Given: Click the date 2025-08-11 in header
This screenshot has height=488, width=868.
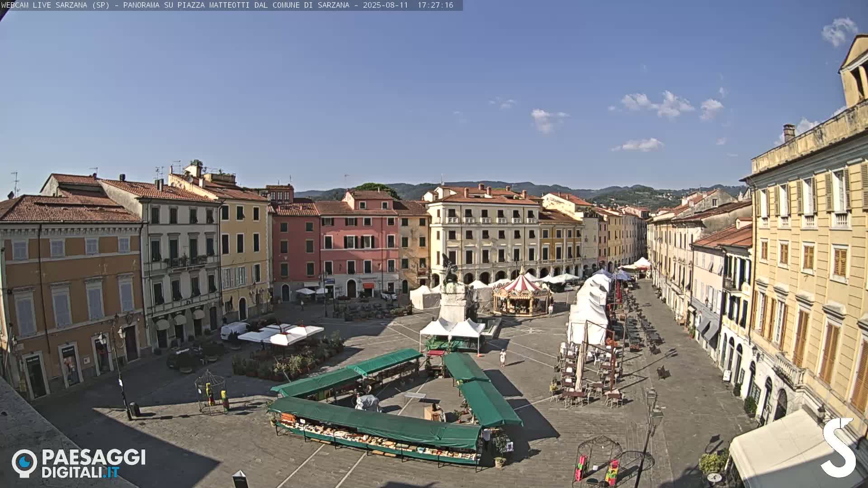Looking at the screenshot, I should (x=385, y=5).
